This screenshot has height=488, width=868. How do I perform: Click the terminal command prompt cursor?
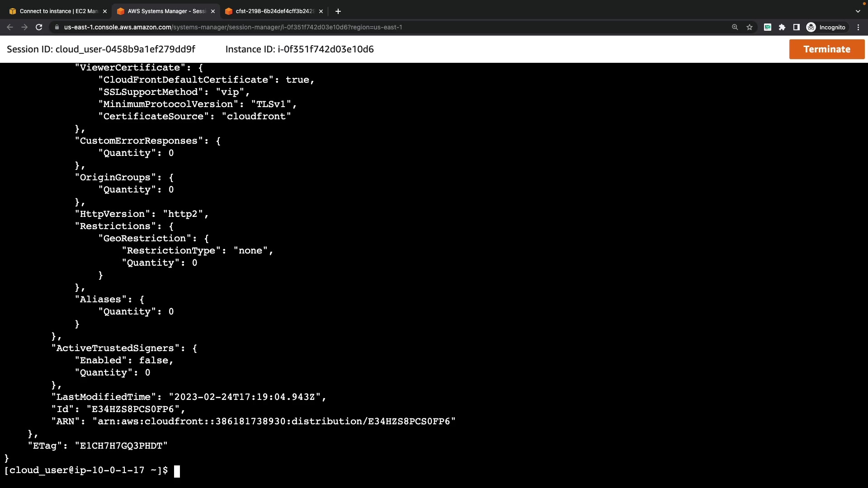177,471
